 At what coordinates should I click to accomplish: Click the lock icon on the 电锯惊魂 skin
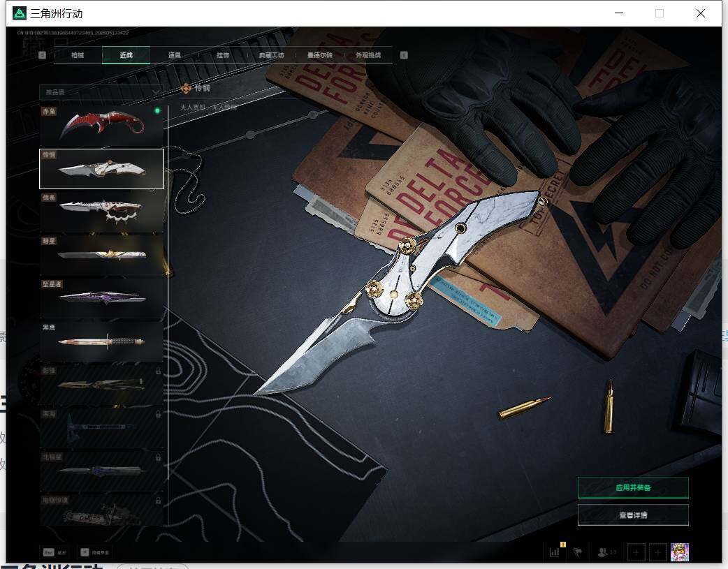159,501
